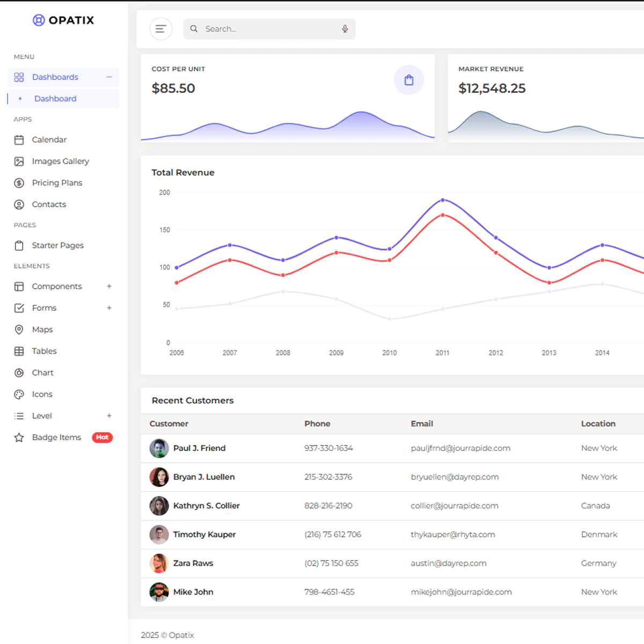Click the Opatix logo
644x644 pixels.
point(63,20)
